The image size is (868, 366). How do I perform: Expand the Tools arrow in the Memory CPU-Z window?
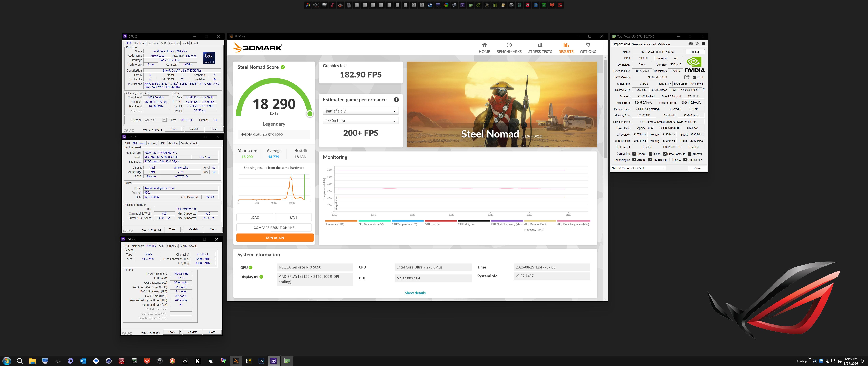click(181, 332)
